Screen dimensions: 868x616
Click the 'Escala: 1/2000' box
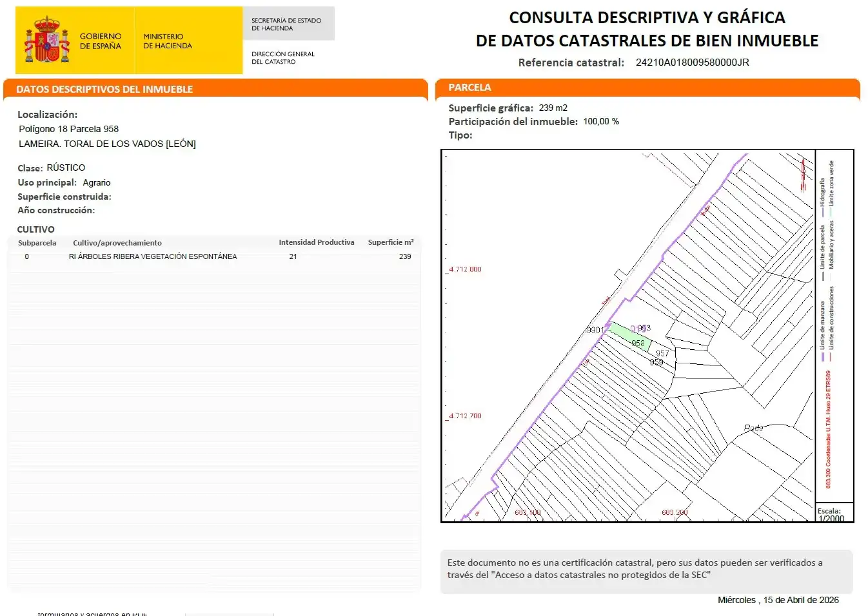834,514
